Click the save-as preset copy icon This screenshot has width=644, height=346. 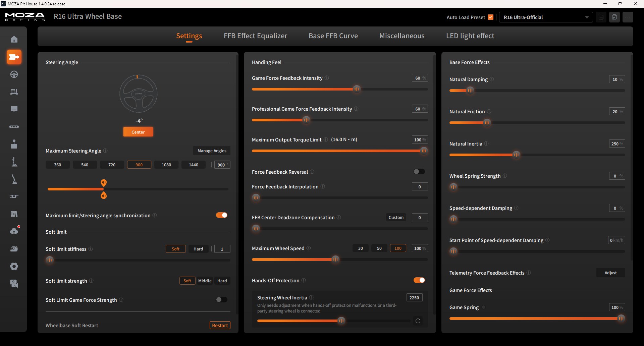coord(614,17)
